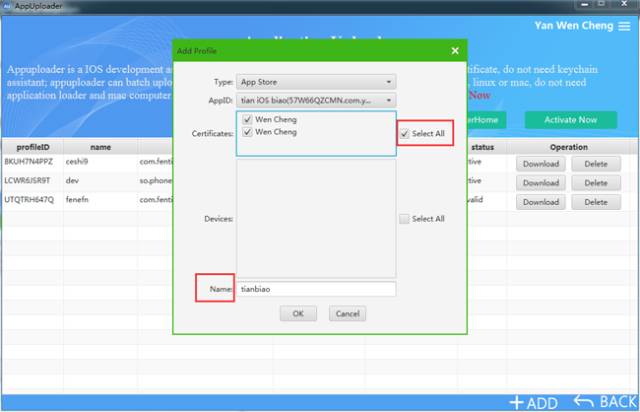Open the hamburger menu beside Yan Wen Cheng
Screen dimensions: 640x412
pyautogui.click(x=624, y=26)
